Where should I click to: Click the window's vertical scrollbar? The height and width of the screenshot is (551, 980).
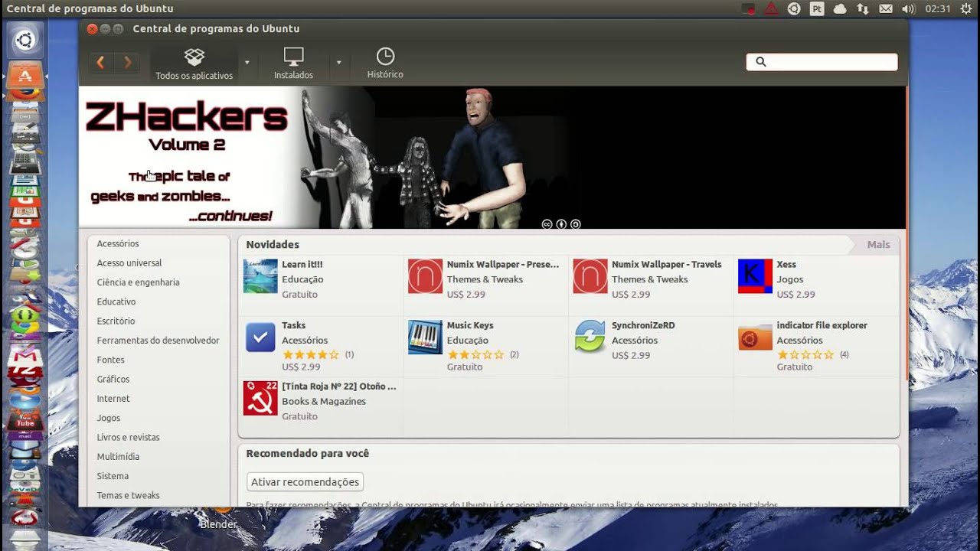point(906,234)
